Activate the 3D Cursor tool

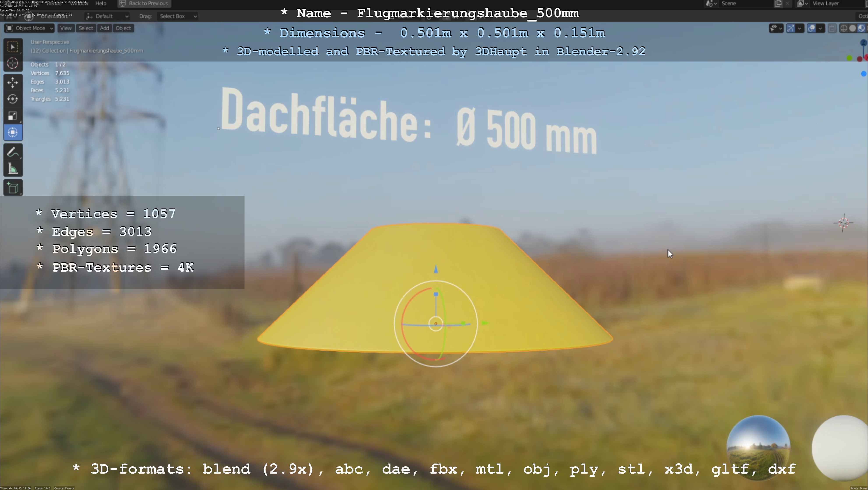(13, 63)
